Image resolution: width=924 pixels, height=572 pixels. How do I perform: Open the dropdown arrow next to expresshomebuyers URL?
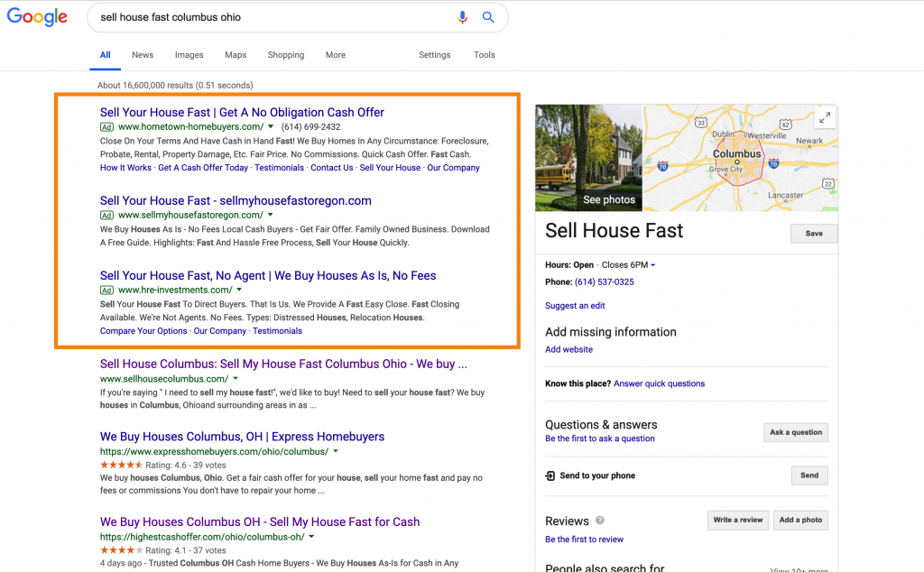pyautogui.click(x=335, y=451)
